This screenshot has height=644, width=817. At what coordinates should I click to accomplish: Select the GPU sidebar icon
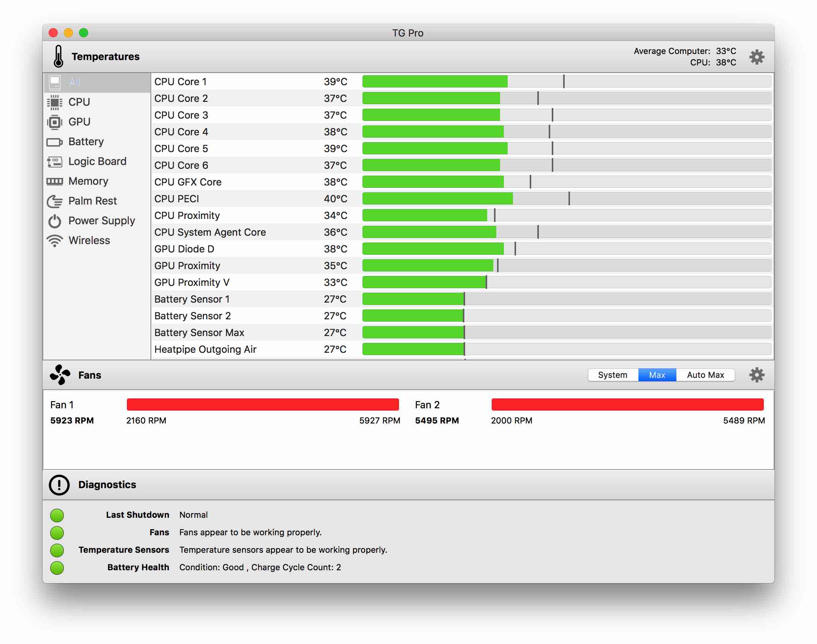pos(55,122)
